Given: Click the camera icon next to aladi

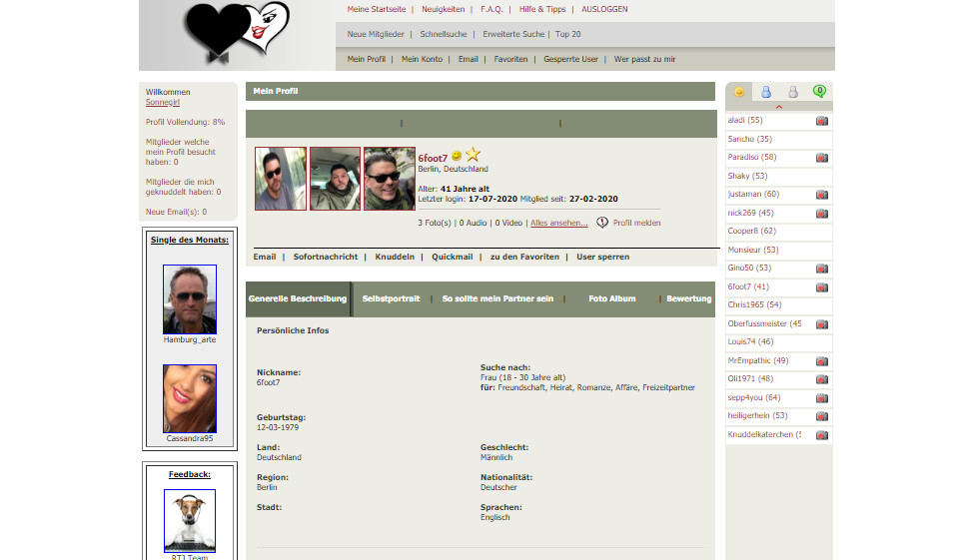Looking at the screenshot, I should click(x=822, y=121).
